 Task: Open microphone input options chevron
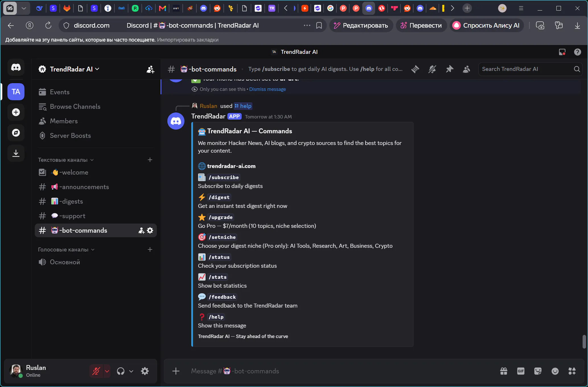click(107, 371)
